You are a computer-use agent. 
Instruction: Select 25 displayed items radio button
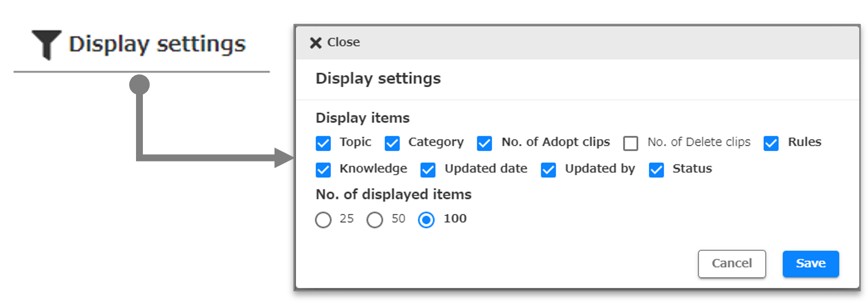tap(323, 220)
